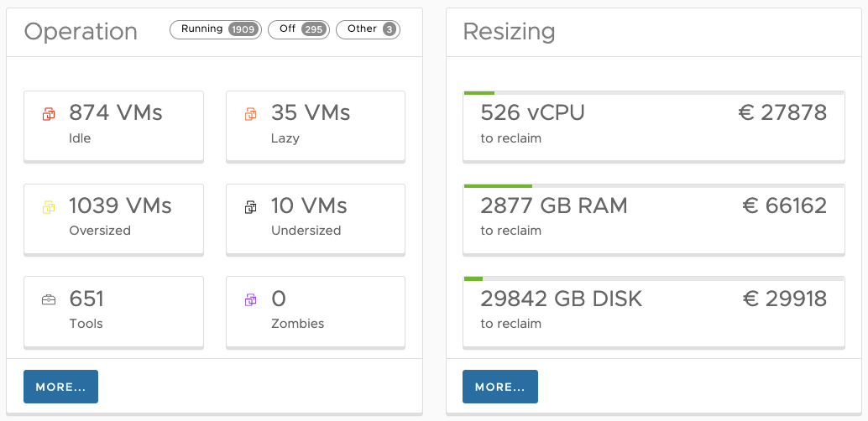Click the 29842 GB DISK reclaim card
The width and height of the screenshot is (868, 421).
(654, 312)
